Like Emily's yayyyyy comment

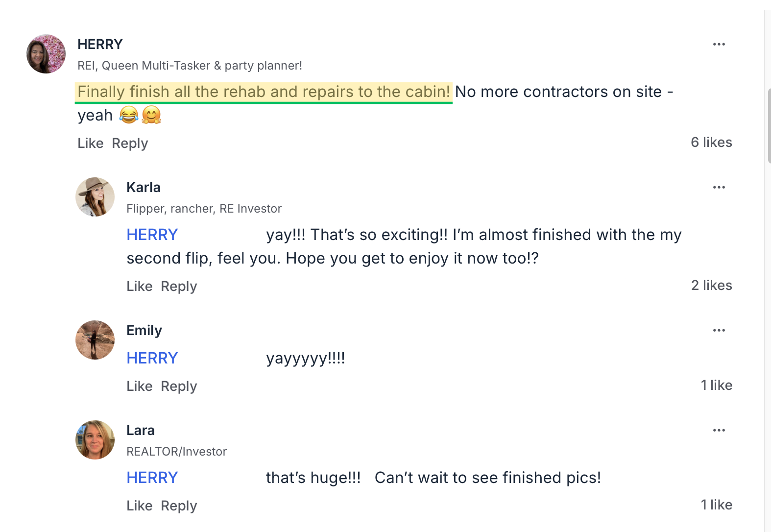pyautogui.click(x=140, y=386)
